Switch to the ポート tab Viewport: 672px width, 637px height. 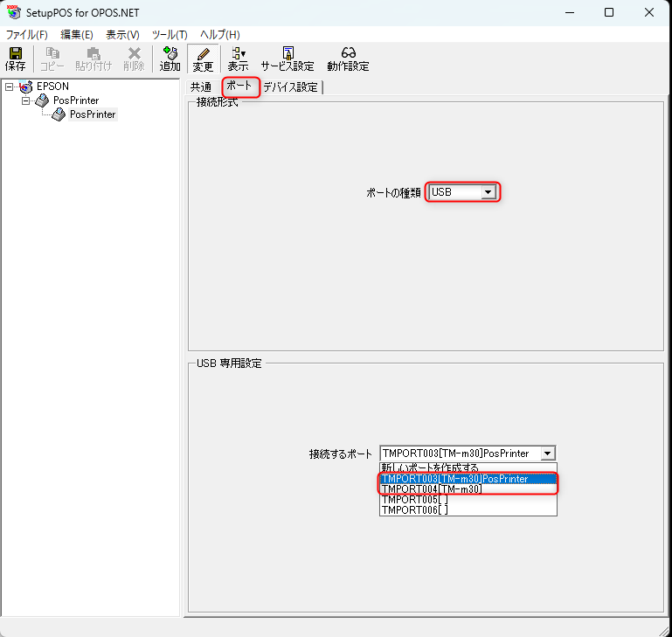239,87
